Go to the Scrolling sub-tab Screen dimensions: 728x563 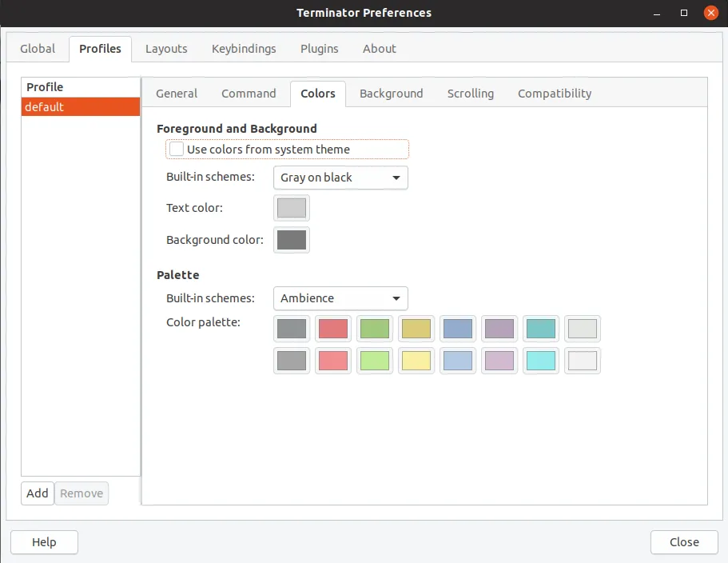coord(471,94)
